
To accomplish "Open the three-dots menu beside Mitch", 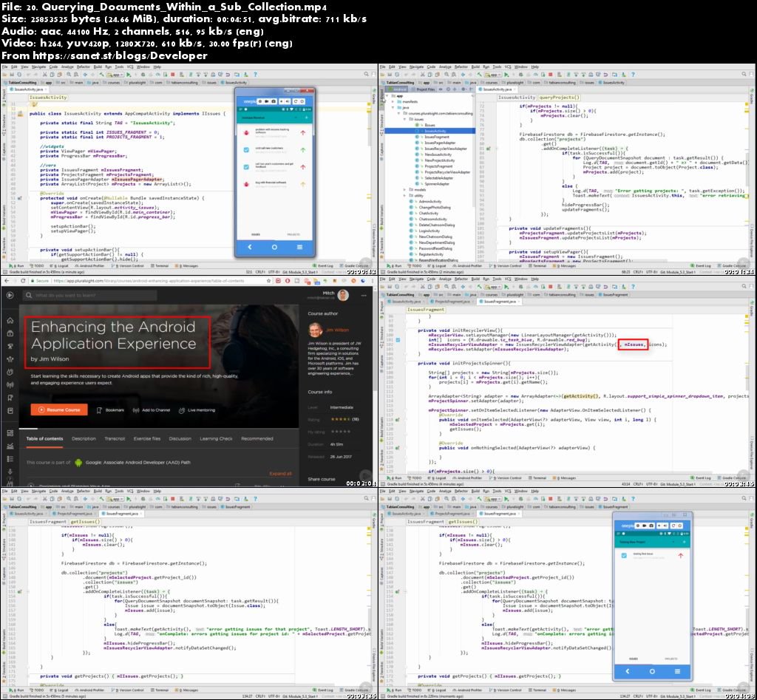I will [364, 295].
